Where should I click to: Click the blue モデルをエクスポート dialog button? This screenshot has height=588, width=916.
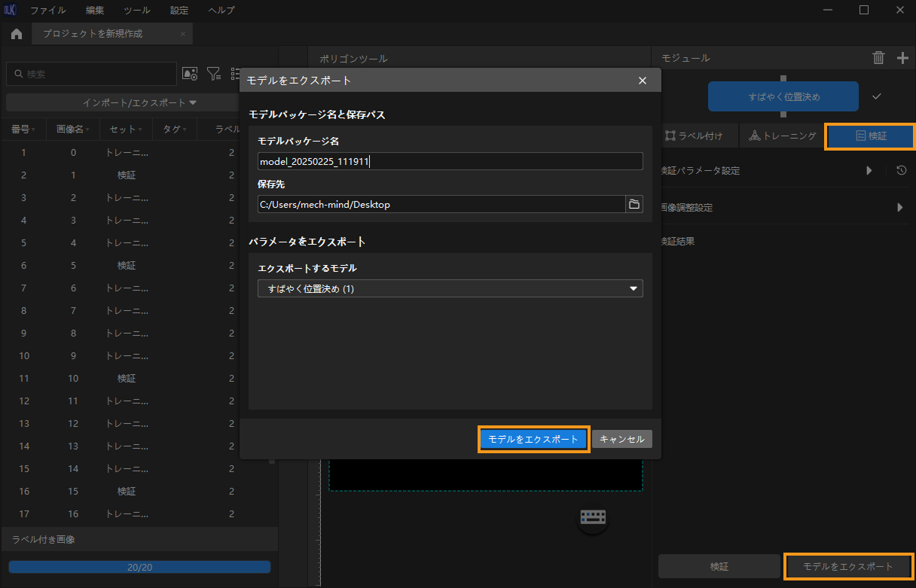tap(533, 439)
